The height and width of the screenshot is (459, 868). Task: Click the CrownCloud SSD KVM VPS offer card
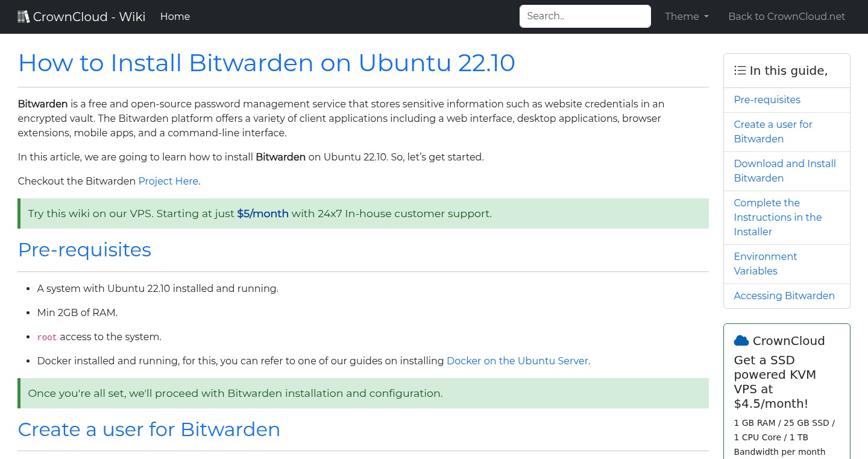point(787,392)
